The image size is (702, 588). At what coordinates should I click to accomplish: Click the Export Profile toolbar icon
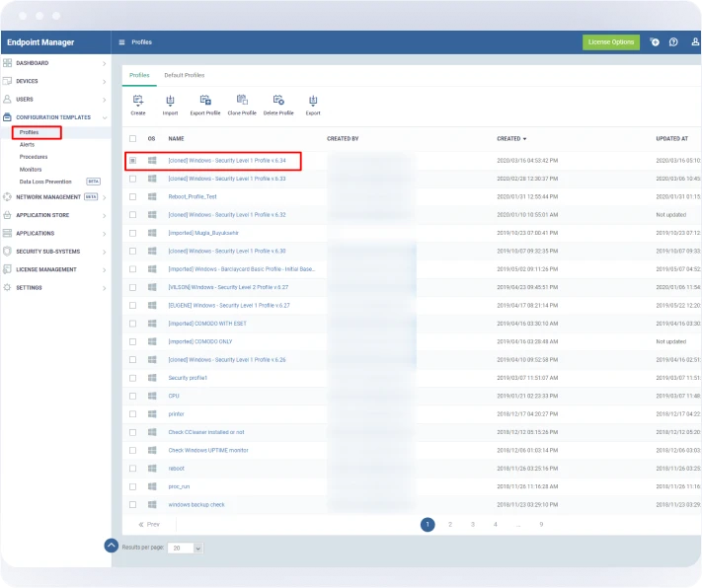click(x=205, y=101)
